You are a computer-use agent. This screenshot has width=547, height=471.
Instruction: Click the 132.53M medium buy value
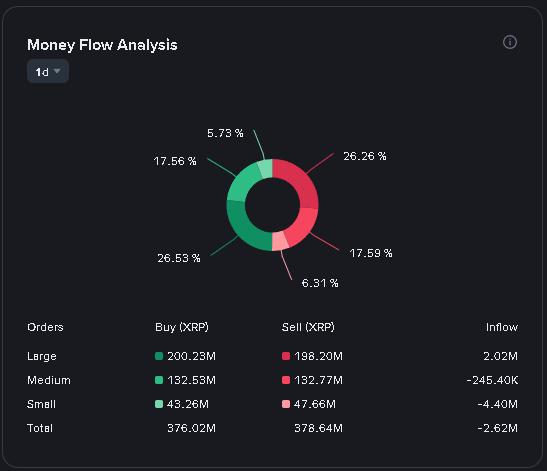coord(192,380)
